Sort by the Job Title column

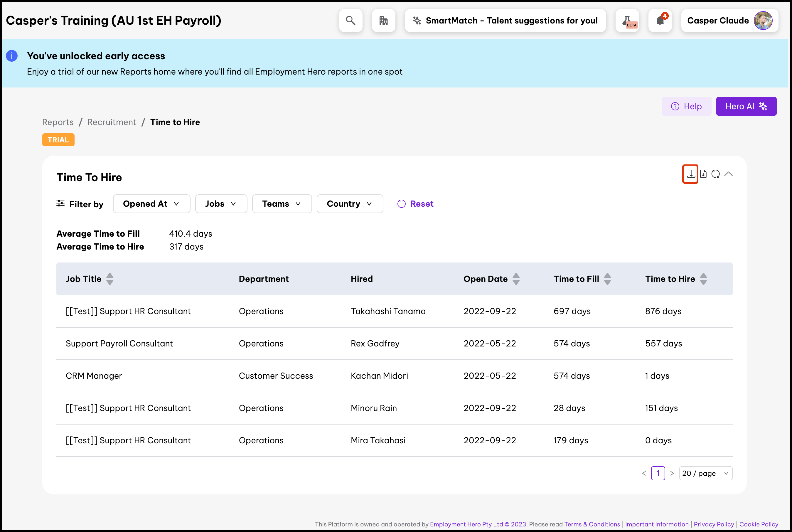(109, 279)
